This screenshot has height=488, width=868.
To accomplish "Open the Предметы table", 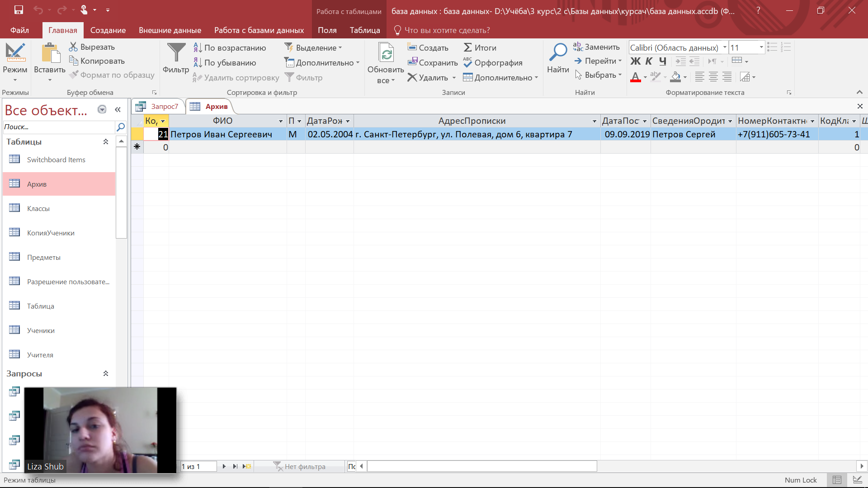I will pyautogui.click(x=59, y=257).
